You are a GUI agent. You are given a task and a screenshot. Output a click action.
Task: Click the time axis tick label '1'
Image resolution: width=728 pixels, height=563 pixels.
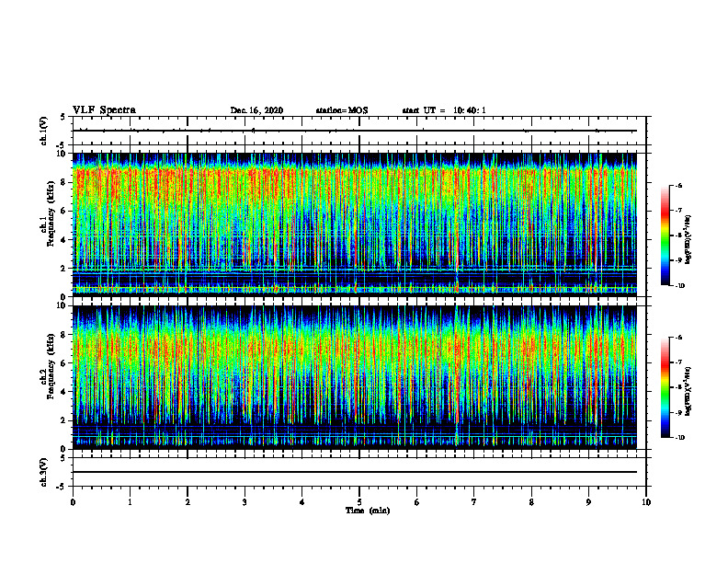130,502
